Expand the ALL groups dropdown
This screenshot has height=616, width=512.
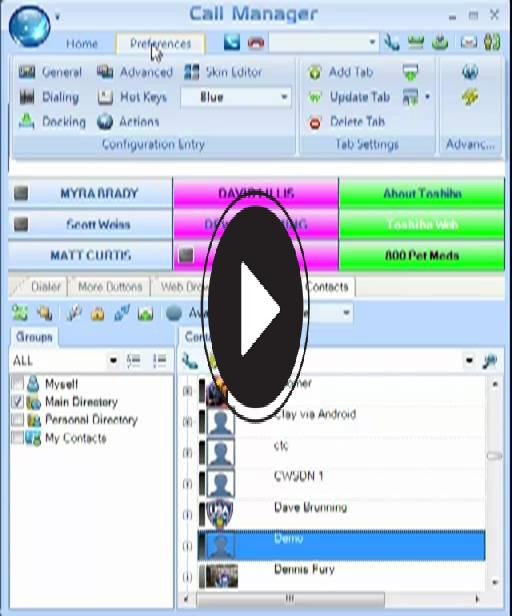click(x=64, y=360)
